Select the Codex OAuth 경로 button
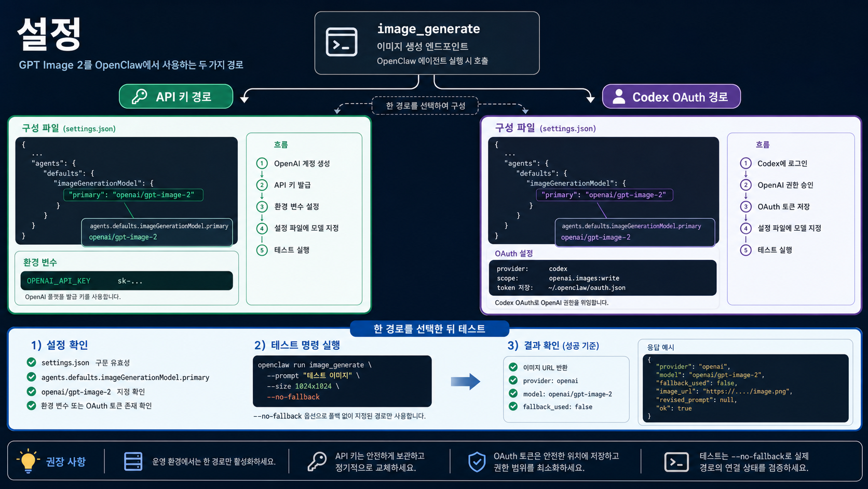 click(x=671, y=97)
